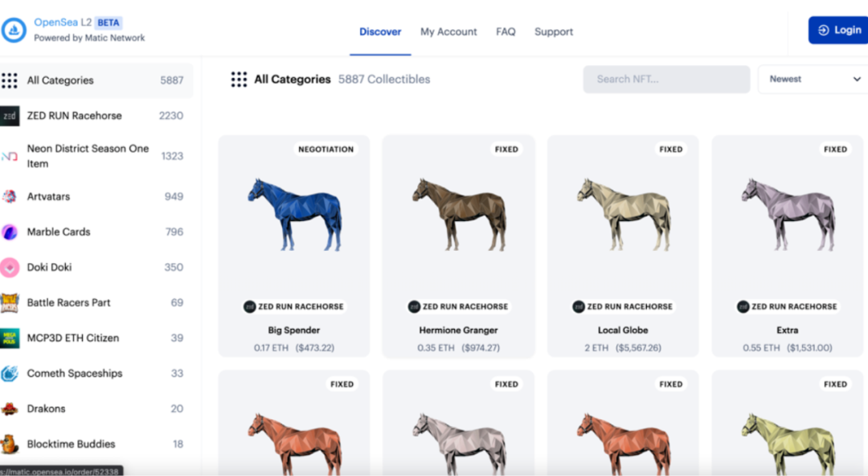
Task: Select the Drakons category icon
Action: (x=10, y=408)
